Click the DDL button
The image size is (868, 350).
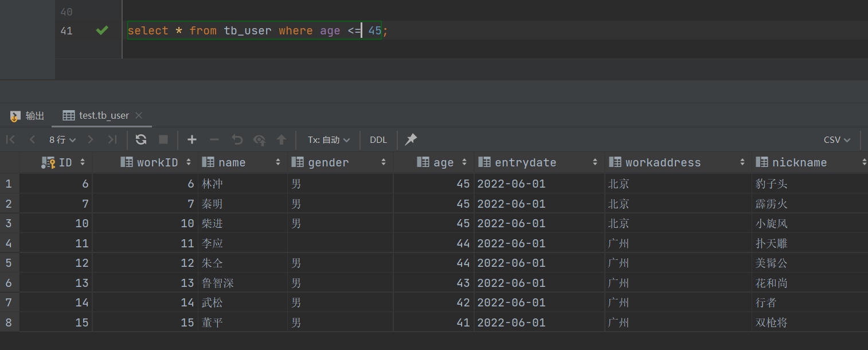pos(378,139)
